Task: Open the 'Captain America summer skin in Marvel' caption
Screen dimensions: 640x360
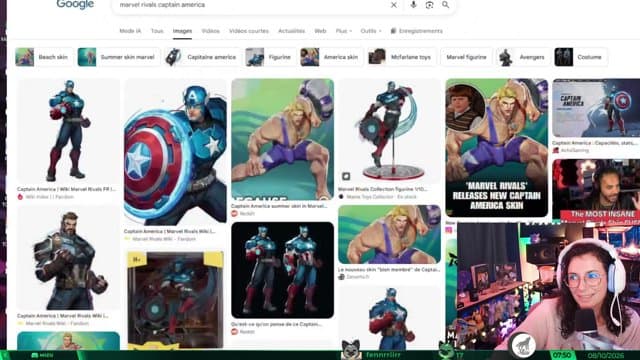Action: pos(279,206)
